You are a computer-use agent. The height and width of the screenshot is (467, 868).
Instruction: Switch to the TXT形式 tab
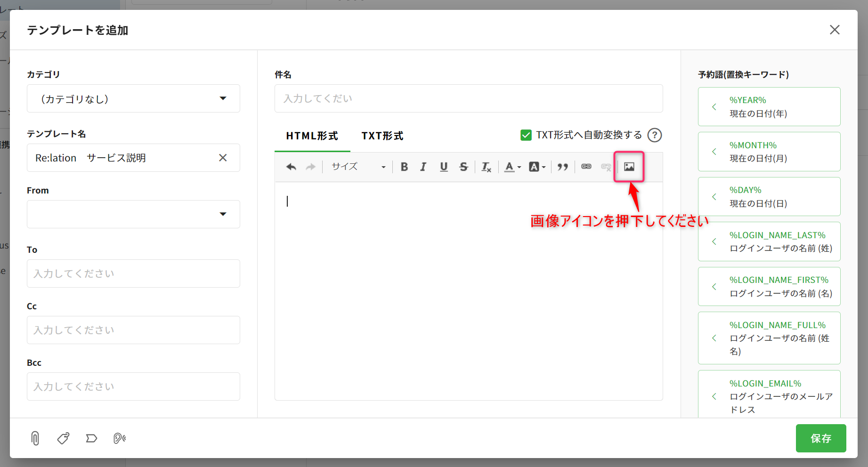(x=382, y=136)
